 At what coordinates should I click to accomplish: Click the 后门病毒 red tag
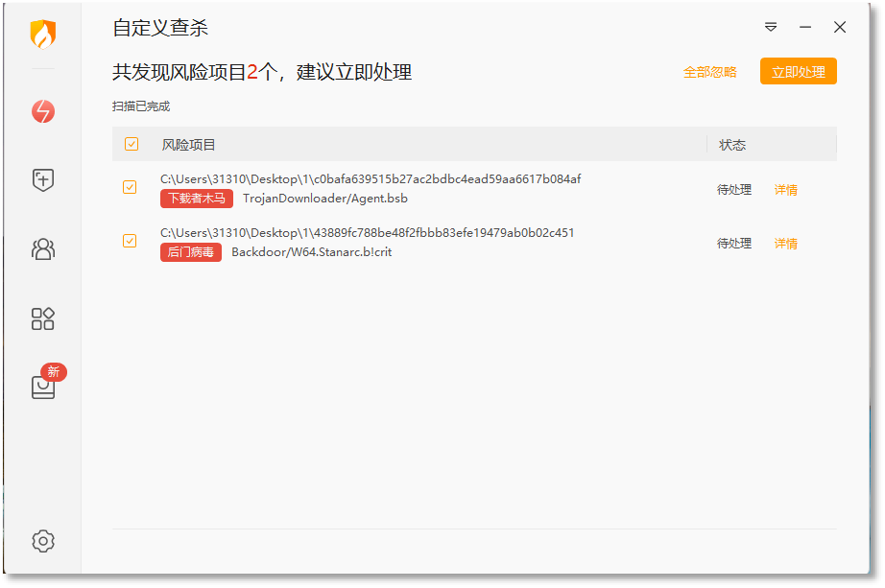click(191, 252)
